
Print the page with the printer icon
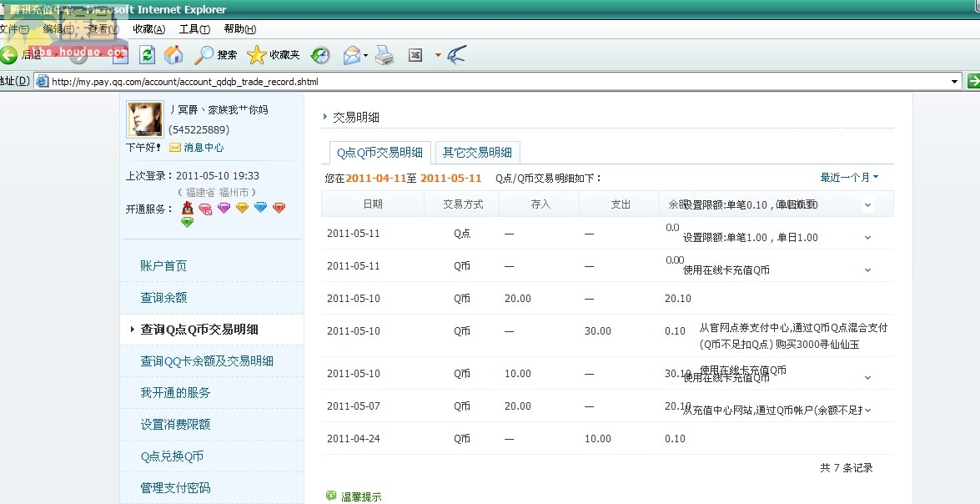[x=384, y=55]
